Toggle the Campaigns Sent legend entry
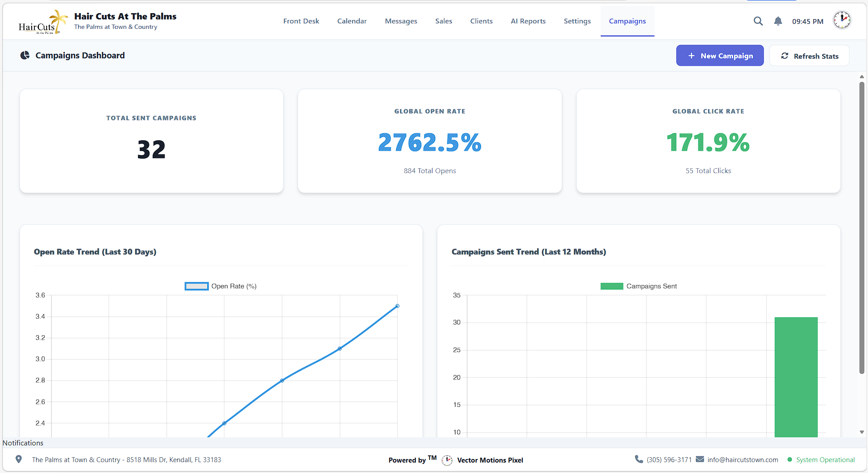Viewport: 868px width, 473px height. coord(638,286)
